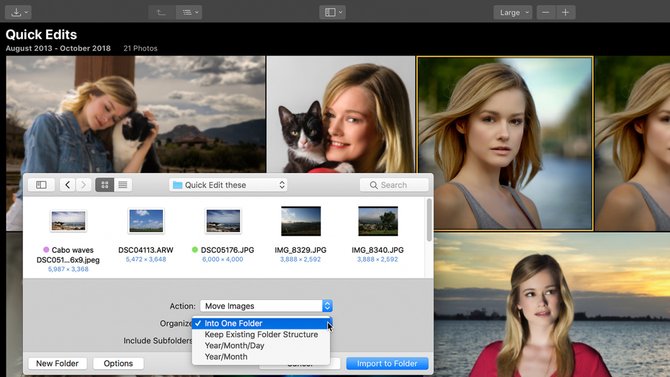Click the Quick Edits album title
The image size is (670, 377).
(x=41, y=35)
